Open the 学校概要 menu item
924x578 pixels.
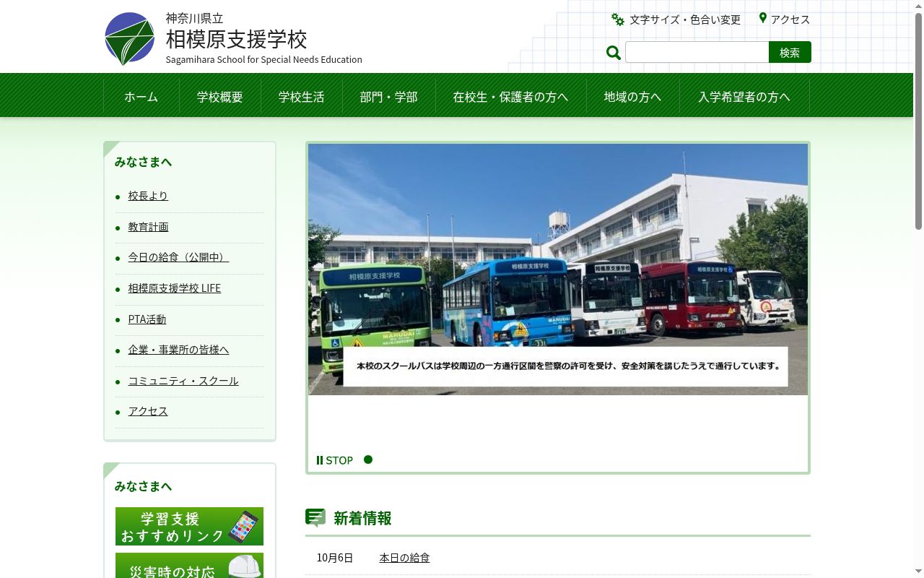[220, 96]
